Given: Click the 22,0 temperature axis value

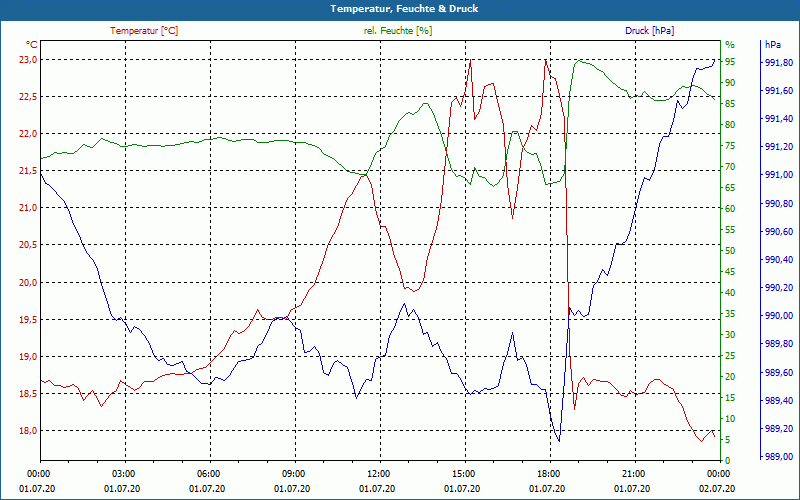Looking at the screenshot, I should coord(28,134).
